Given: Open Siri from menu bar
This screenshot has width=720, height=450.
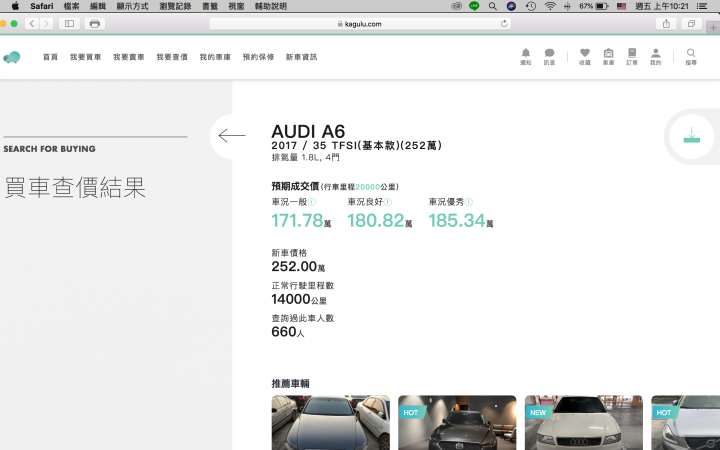Looking at the screenshot, I should pyautogui.click(x=511, y=6).
